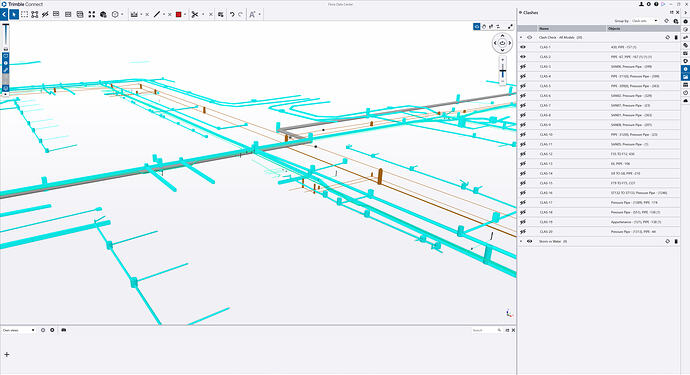Open the Views tab below Clashes in sidebar
Image resolution: width=690 pixels, height=375 pixels.
click(x=686, y=77)
